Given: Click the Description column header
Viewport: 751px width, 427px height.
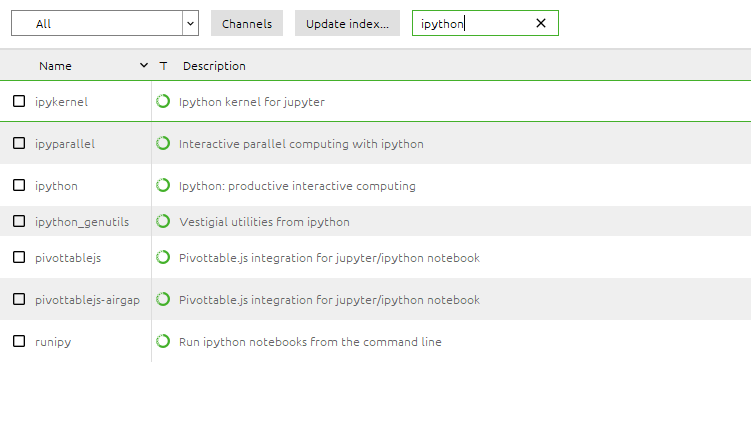Looking at the screenshot, I should 214,66.
